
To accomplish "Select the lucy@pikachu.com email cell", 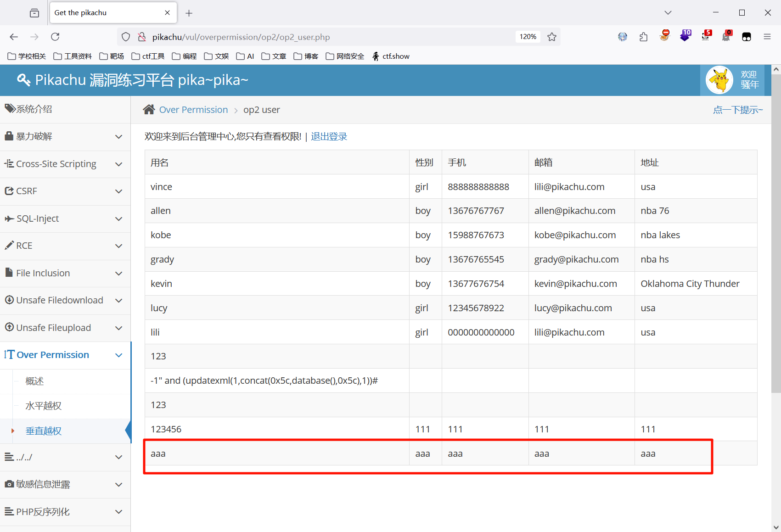I will coord(581,308).
